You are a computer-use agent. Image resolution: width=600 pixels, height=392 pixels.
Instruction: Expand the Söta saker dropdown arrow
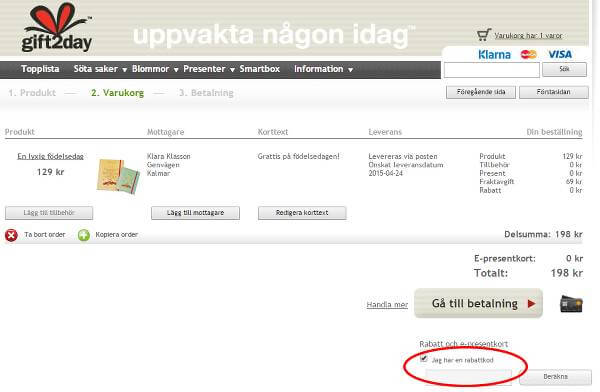(124, 70)
